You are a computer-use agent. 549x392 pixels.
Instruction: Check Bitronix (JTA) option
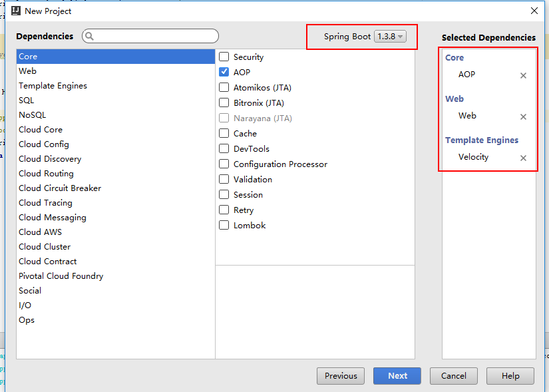point(224,102)
